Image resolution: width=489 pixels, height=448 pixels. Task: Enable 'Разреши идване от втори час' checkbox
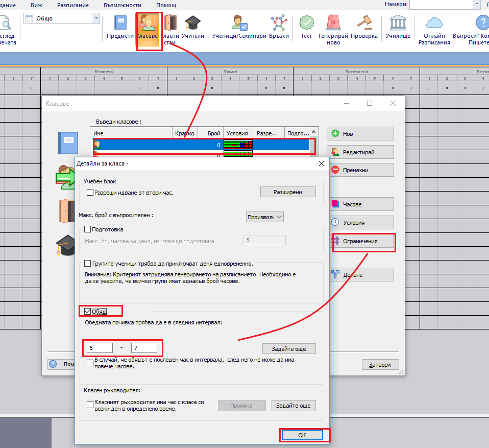click(x=90, y=193)
